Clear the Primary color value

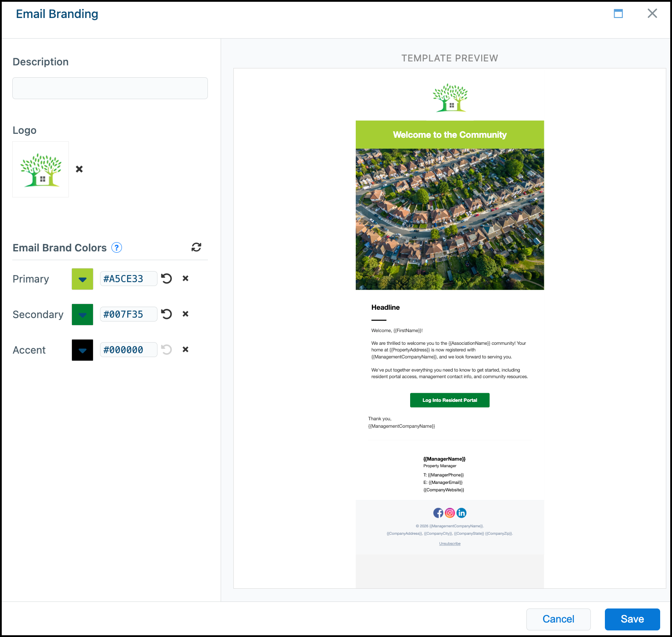(186, 279)
